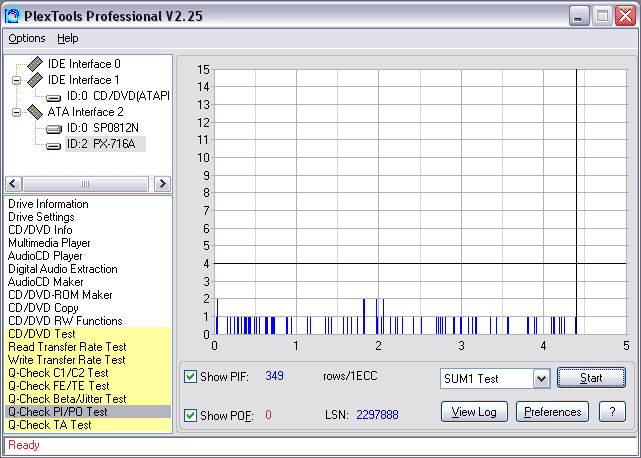Click the ATA Interface 2 chip icon
641x458 pixels.
click(x=35, y=112)
